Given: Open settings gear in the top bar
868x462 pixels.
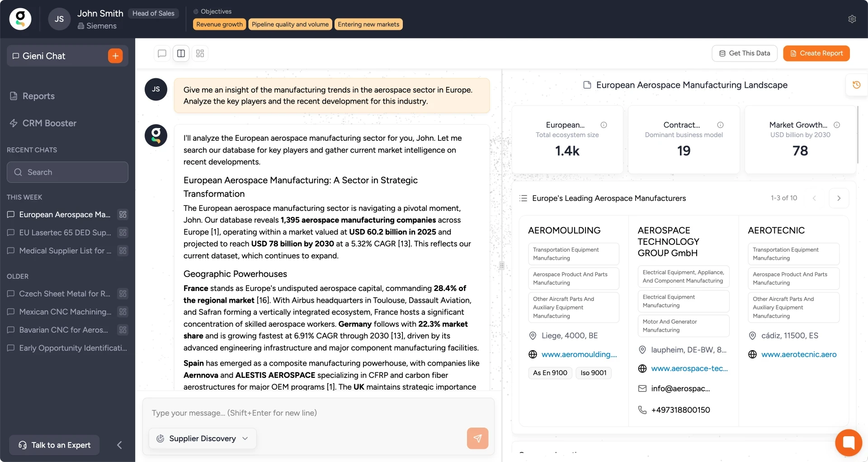Looking at the screenshot, I should point(852,19).
